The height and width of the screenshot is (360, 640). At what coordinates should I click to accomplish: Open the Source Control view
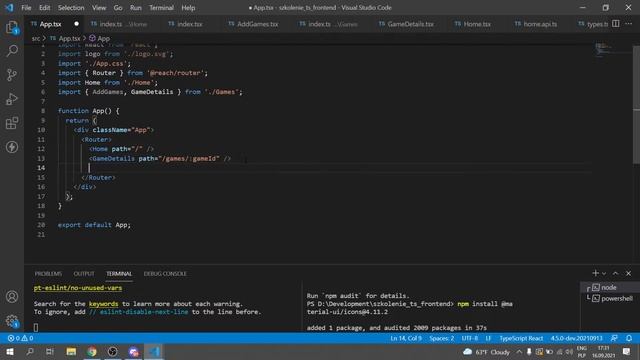12,75
